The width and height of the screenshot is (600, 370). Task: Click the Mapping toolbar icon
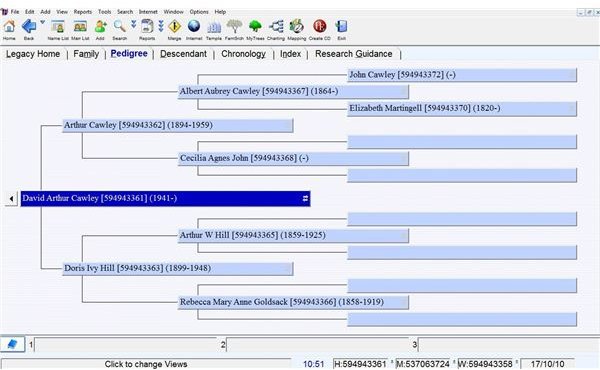click(x=297, y=27)
